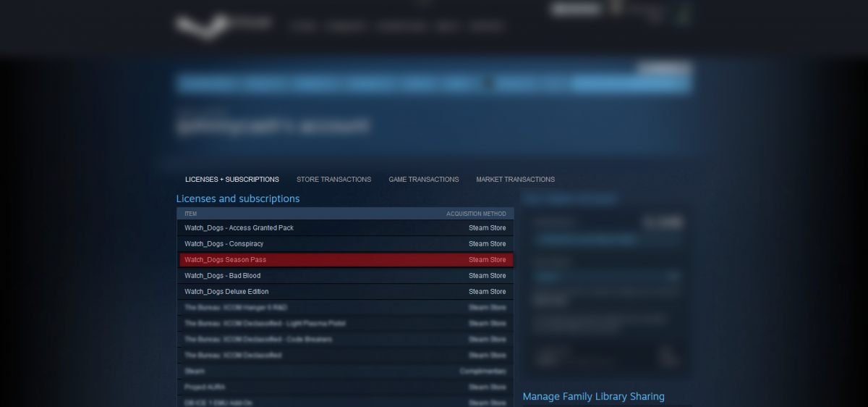Switch to the Game Transactions tab
Image resolution: width=868 pixels, height=407 pixels.
click(423, 180)
